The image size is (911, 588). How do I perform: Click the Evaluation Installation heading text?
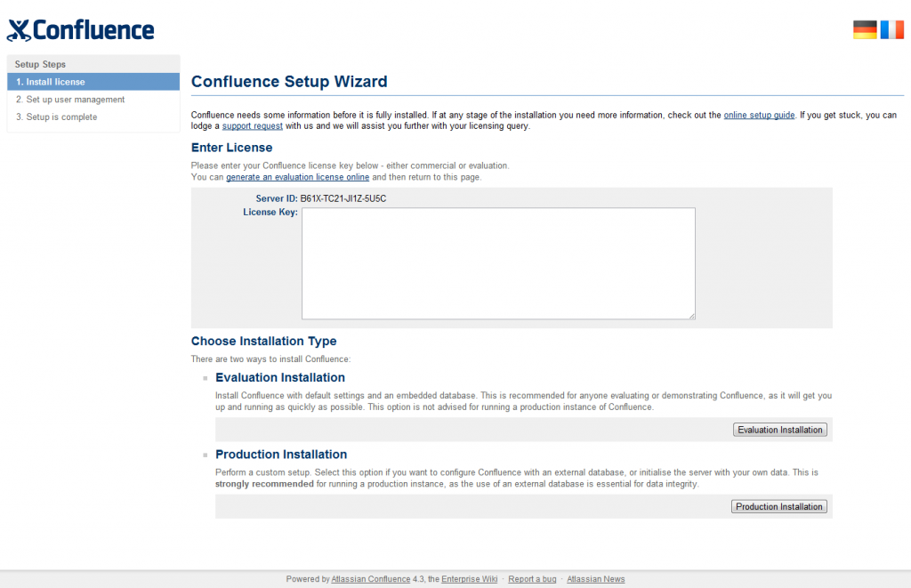pos(280,378)
